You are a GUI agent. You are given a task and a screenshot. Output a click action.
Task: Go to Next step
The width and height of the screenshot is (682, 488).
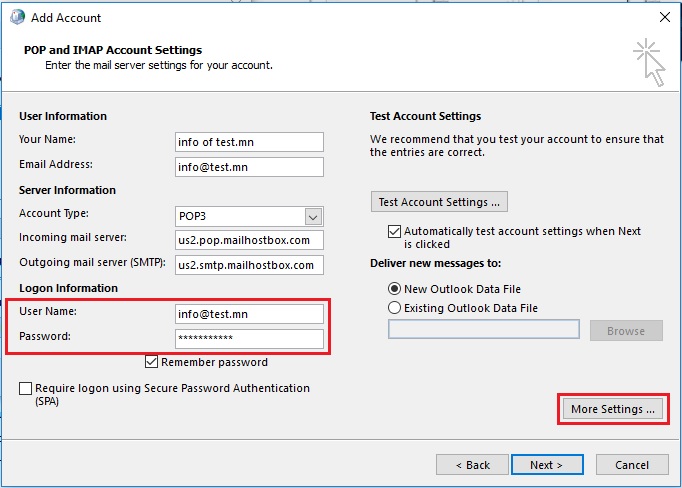point(547,465)
